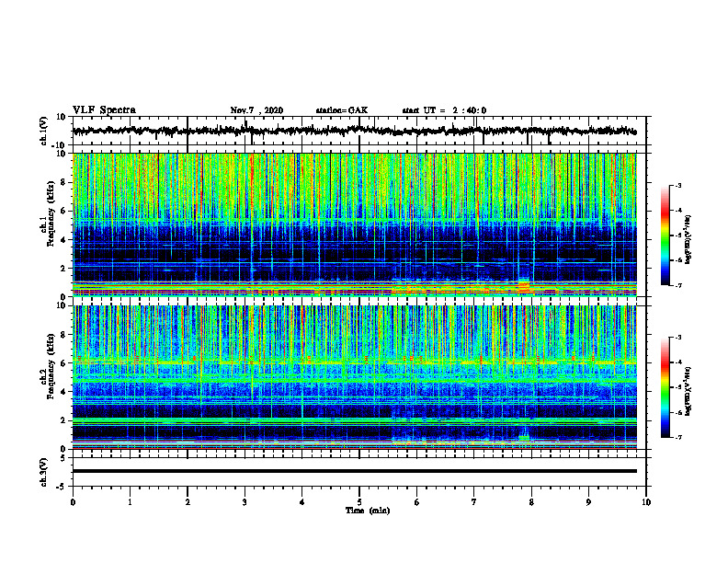This screenshot has width=728, height=563.
Task: Click time axis tick label "7"
Action: [x=474, y=502]
